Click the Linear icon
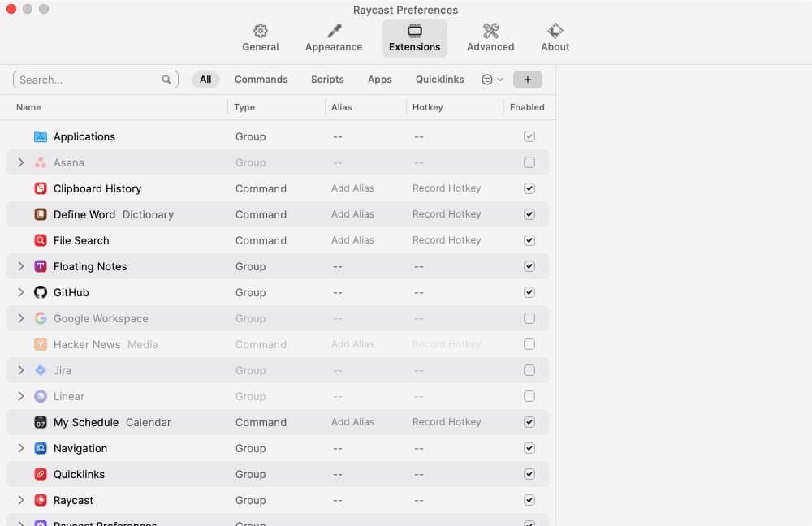The width and height of the screenshot is (812, 526). pyautogui.click(x=41, y=396)
